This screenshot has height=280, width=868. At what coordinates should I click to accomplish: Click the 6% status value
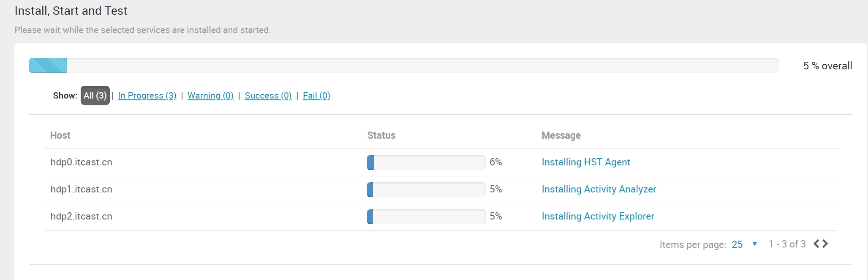pyautogui.click(x=496, y=162)
